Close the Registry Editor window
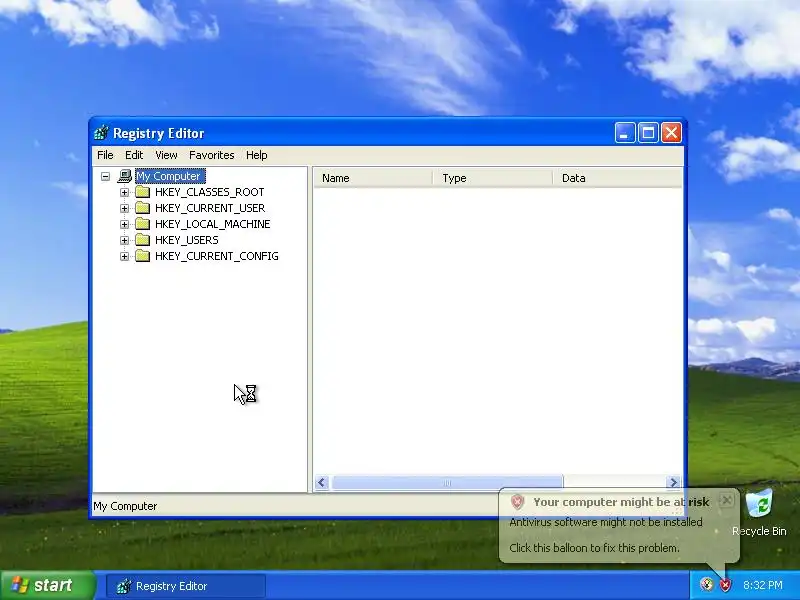The height and width of the screenshot is (600, 800). [x=671, y=133]
